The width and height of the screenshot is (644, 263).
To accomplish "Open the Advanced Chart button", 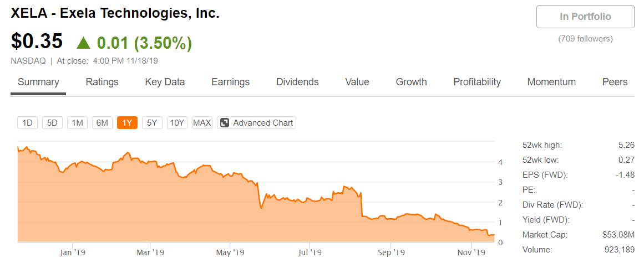I will (x=256, y=123).
